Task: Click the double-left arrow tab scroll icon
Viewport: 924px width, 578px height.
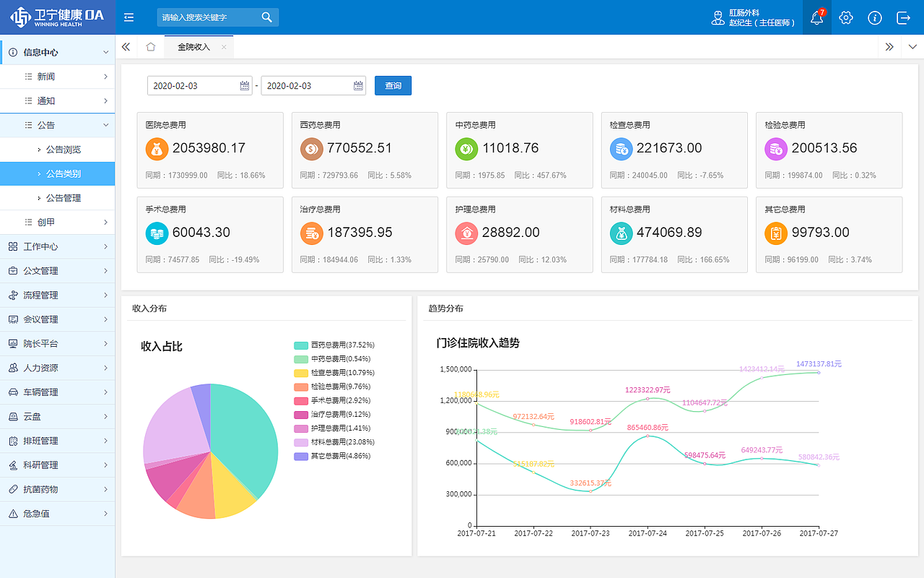Action: point(126,47)
